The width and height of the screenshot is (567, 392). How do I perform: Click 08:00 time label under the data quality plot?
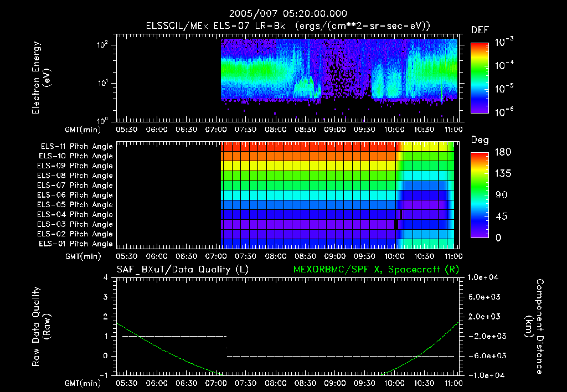275,383
